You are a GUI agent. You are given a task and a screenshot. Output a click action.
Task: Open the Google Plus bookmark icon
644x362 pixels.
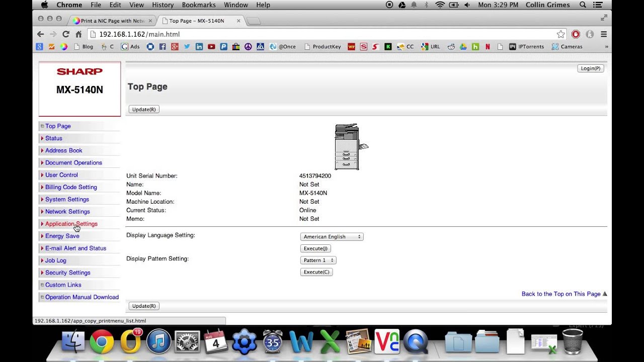coord(175,46)
